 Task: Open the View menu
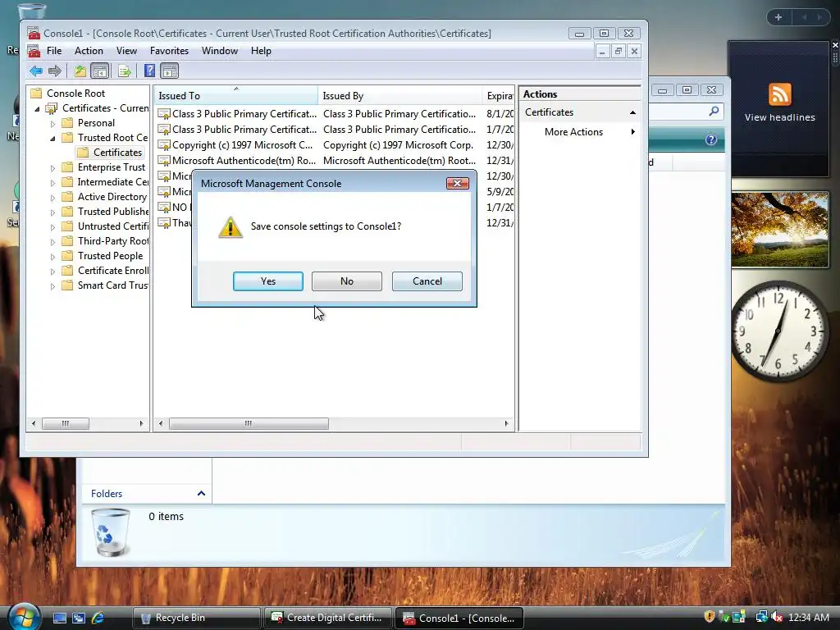(x=126, y=51)
